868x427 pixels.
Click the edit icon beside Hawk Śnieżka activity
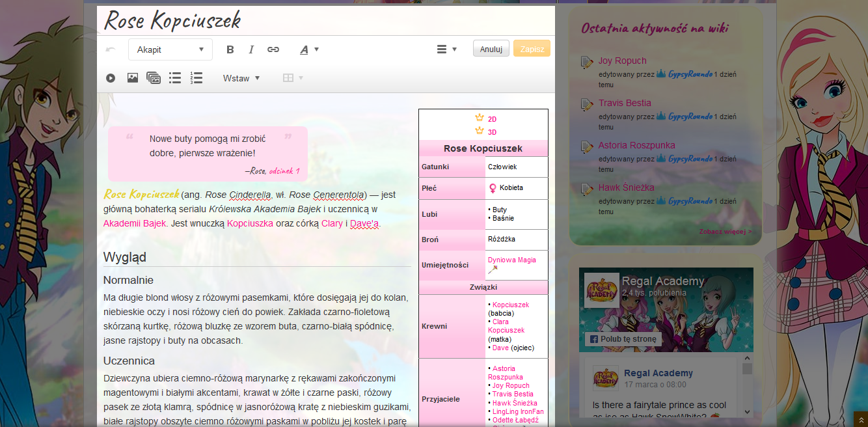[587, 189]
